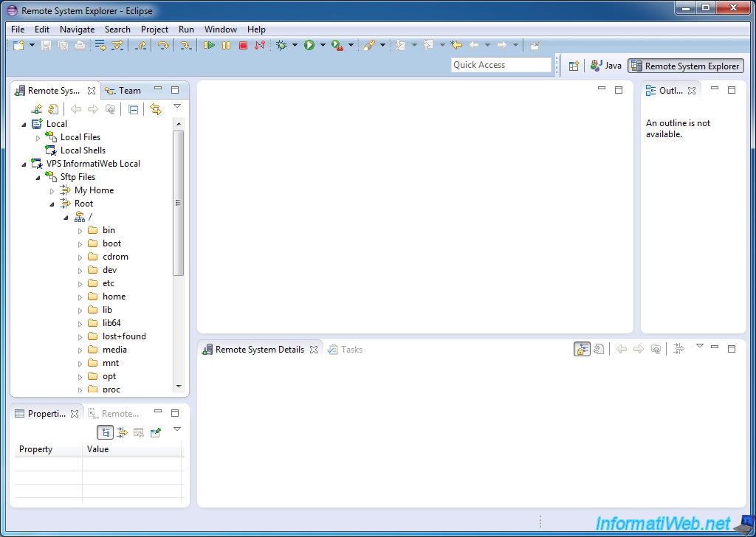
Task: Click the Quick Access search field
Action: click(x=501, y=65)
